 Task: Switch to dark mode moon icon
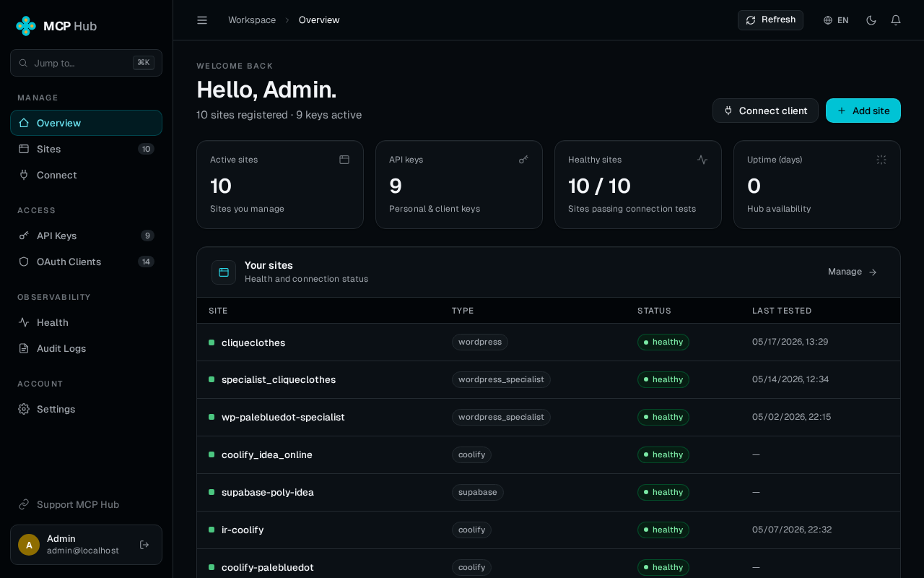[x=871, y=20]
